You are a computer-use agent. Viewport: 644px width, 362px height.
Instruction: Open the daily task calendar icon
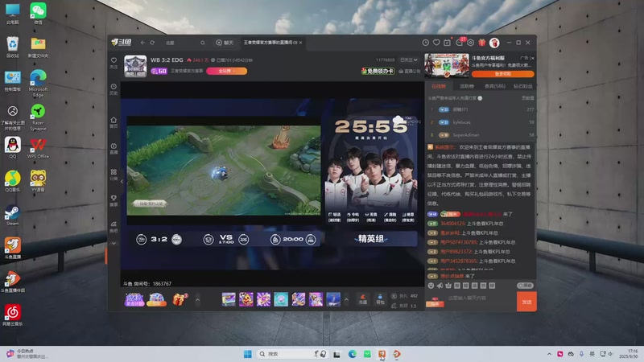(448, 43)
